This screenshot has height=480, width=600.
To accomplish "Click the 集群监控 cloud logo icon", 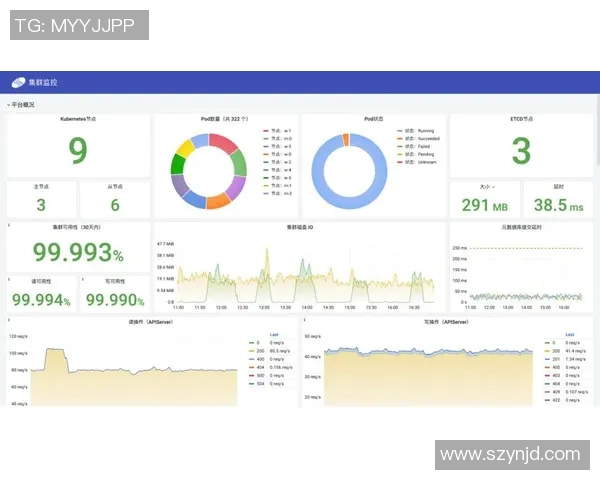I will [x=18, y=83].
